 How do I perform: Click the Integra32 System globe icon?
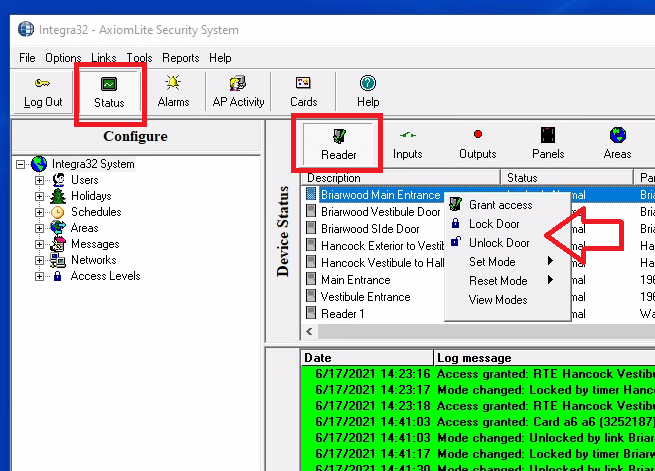(39, 164)
